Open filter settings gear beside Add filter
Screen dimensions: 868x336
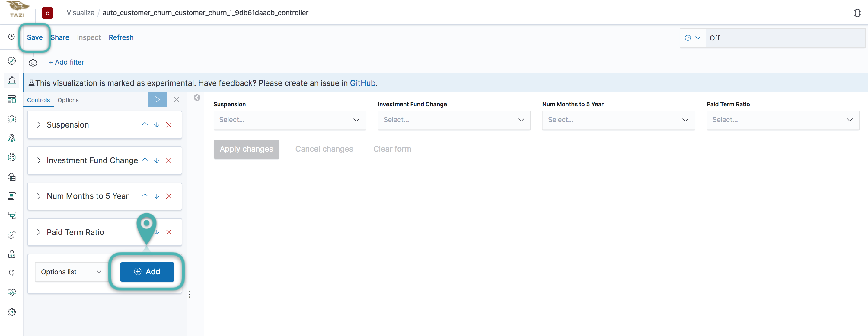point(33,63)
